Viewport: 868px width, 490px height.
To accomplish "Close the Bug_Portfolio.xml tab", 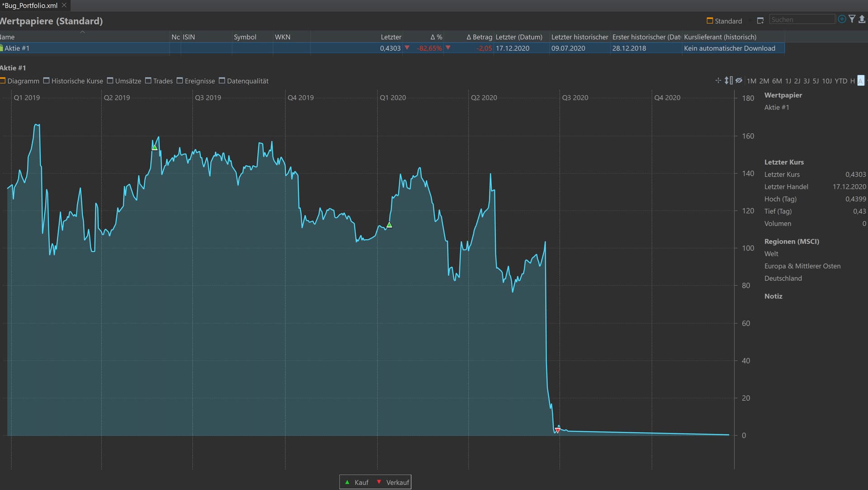I will coord(64,5).
